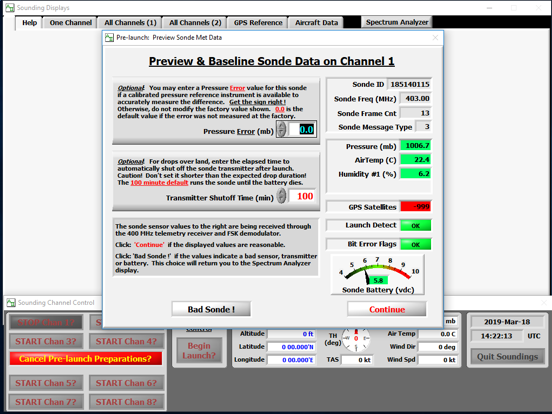The image size is (552, 414).
Task: Click the Continue button
Action: (387, 309)
